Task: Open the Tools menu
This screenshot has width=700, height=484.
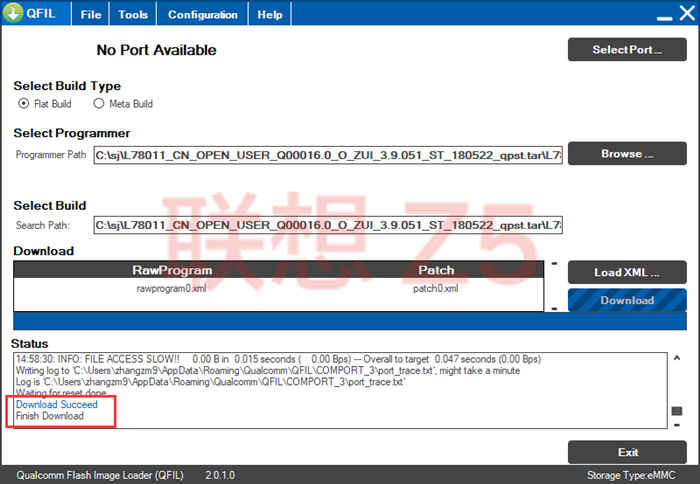Action: 133,14
